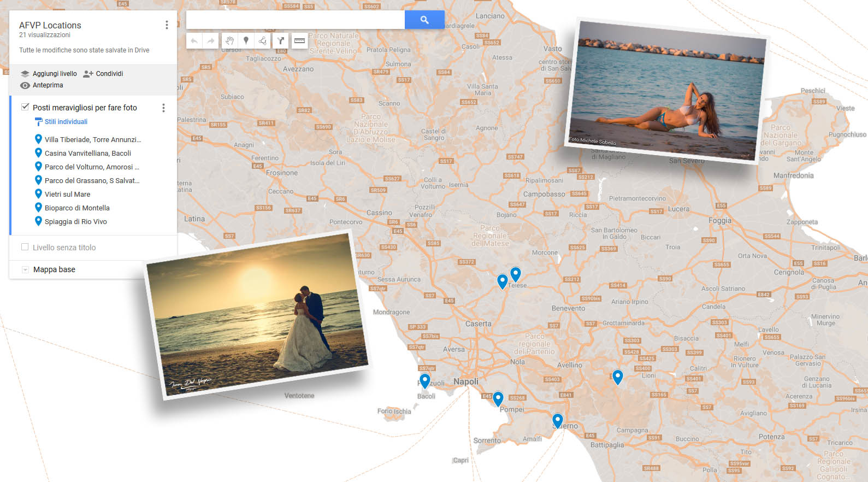The height and width of the screenshot is (482, 868).
Task: Click Condividi to share the map
Action: click(103, 74)
